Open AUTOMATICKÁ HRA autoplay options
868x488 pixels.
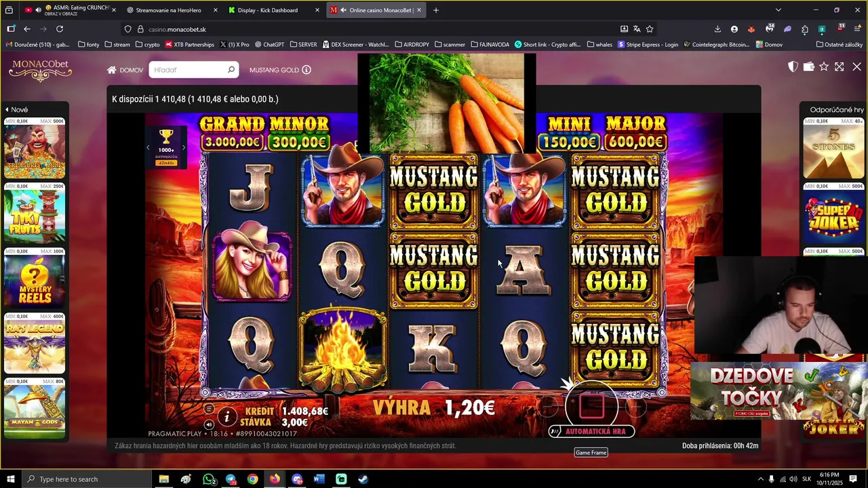pyautogui.click(x=591, y=431)
